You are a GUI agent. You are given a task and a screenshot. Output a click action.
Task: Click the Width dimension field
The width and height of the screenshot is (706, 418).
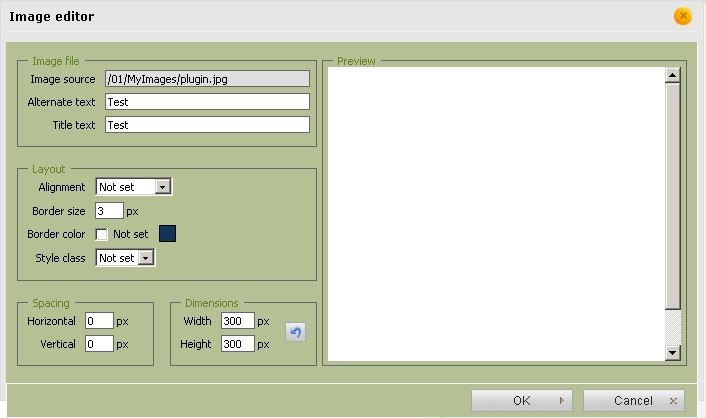[x=236, y=321]
